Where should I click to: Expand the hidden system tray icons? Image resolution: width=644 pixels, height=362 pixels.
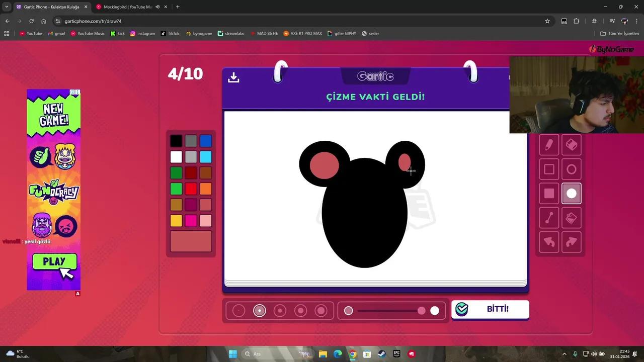[x=564, y=353]
